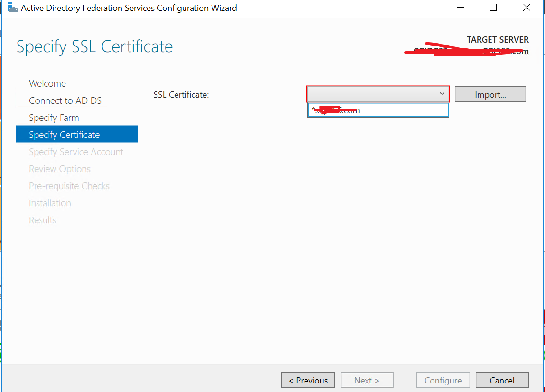
Task: Select the Pre-requisite Checks step
Action: pos(69,186)
